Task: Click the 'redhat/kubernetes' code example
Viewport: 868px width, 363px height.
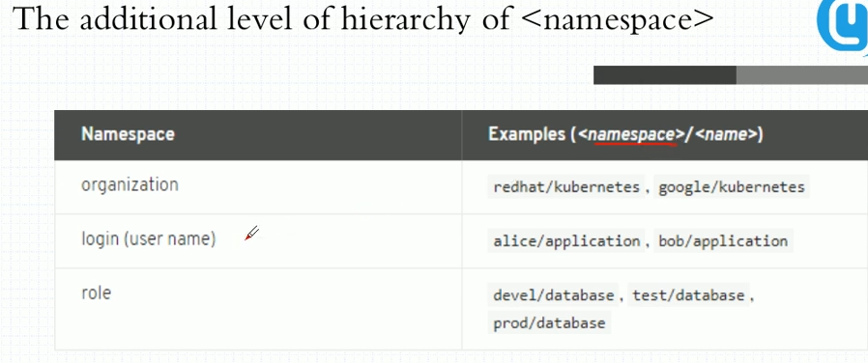Action: coord(566,187)
